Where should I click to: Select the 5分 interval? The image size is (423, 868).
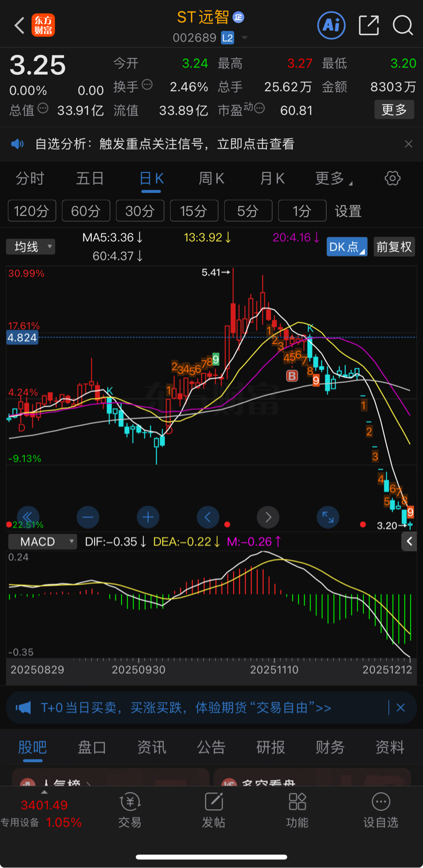point(248,211)
